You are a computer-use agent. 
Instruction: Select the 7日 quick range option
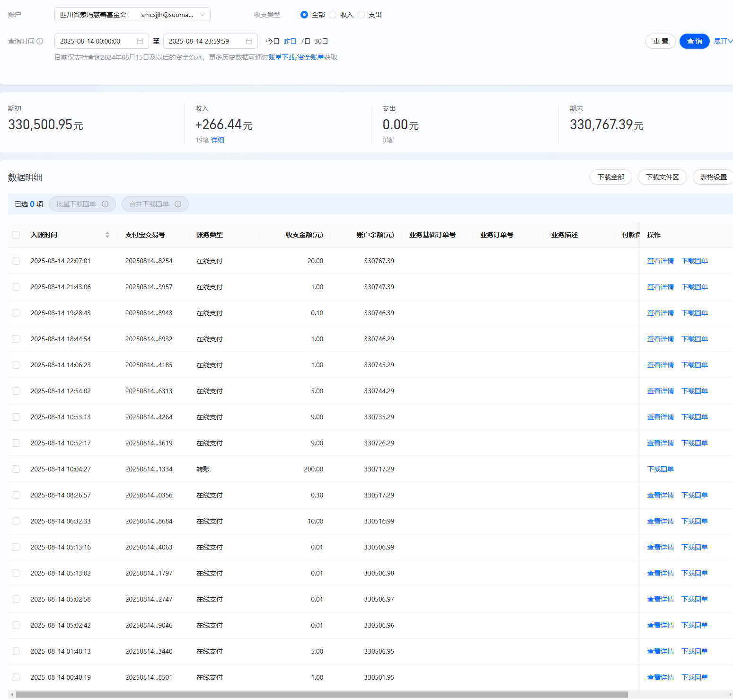[x=305, y=41]
